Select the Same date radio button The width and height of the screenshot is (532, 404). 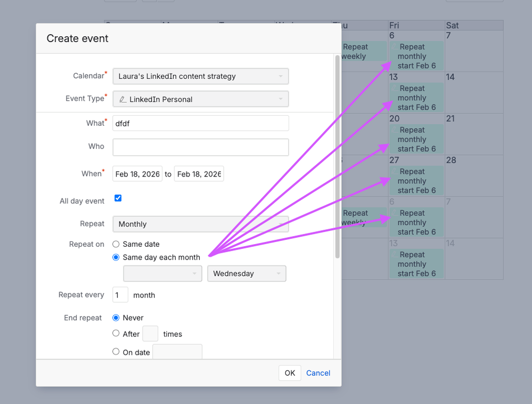pos(115,244)
